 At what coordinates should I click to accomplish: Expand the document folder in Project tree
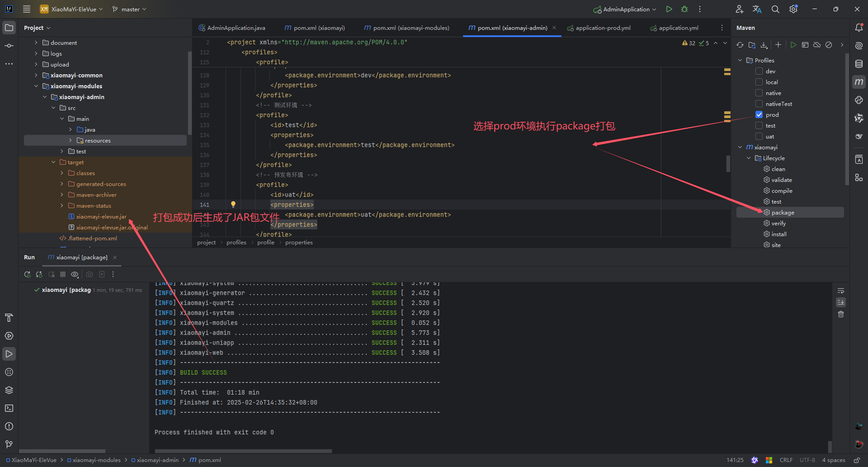click(x=36, y=43)
